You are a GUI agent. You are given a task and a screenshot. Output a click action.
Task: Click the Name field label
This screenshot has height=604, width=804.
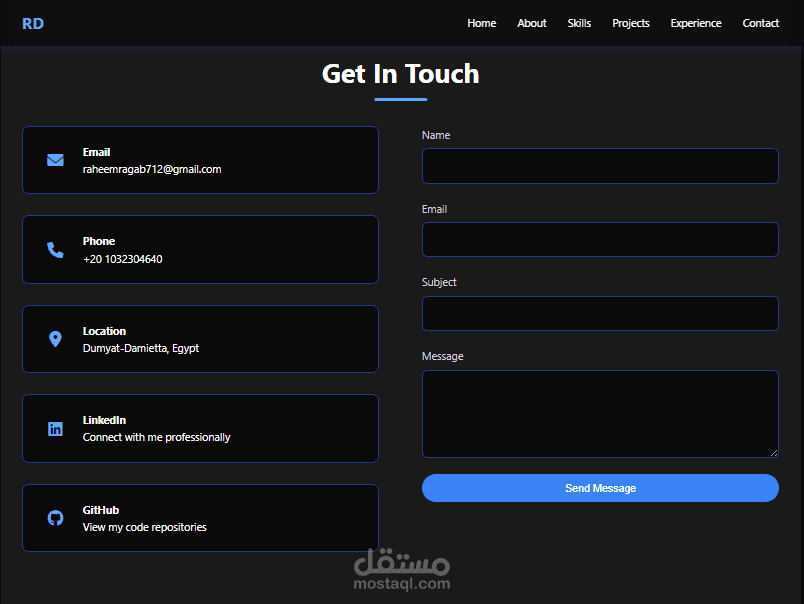pyautogui.click(x=436, y=135)
